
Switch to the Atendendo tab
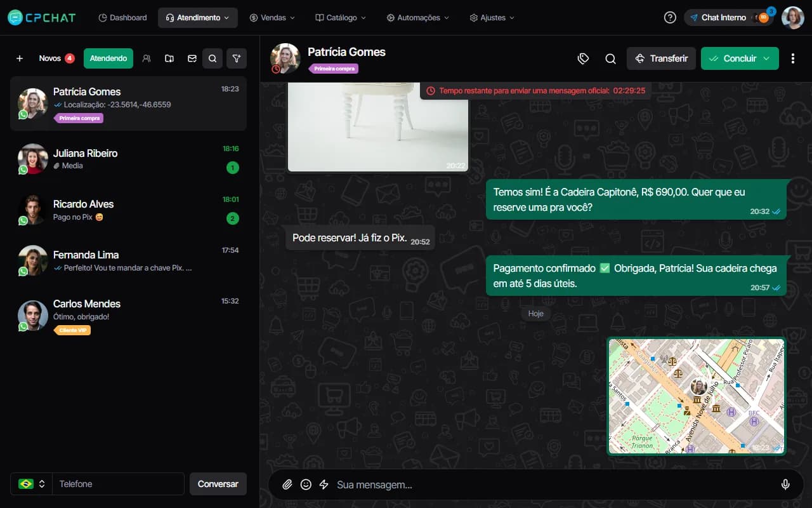pyautogui.click(x=108, y=58)
